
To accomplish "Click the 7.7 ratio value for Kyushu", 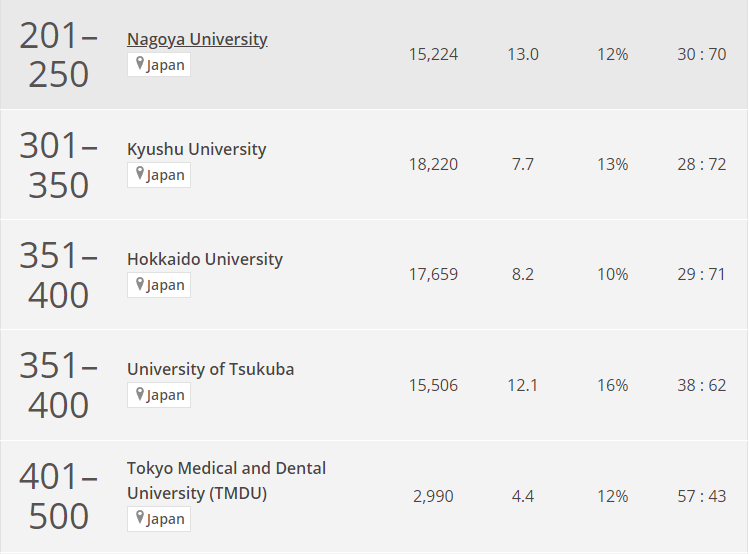I will coord(523,164).
